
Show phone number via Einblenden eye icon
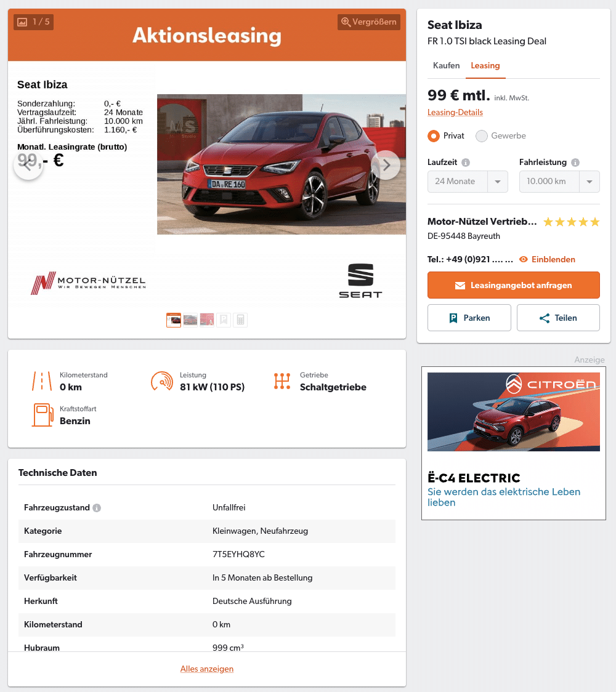click(523, 260)
